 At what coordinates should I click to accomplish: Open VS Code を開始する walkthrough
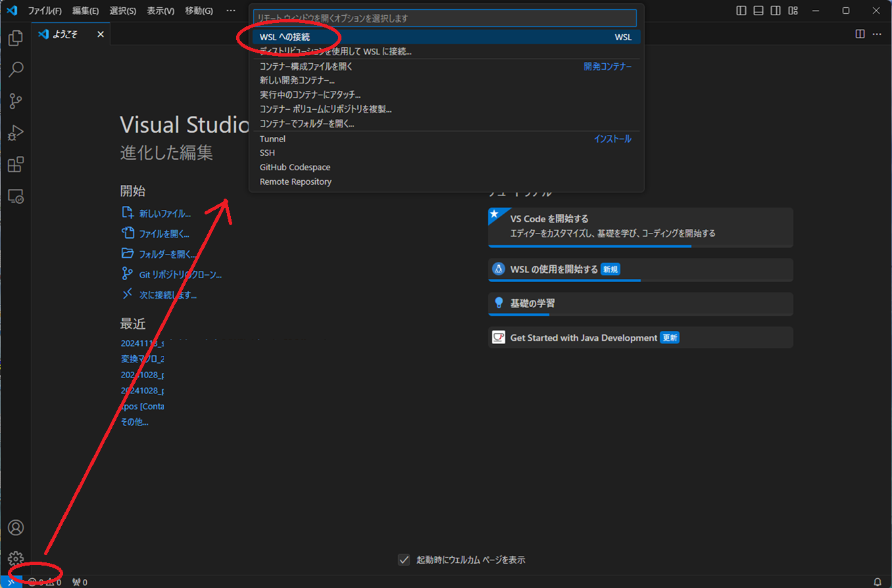(x=640, y=228)
